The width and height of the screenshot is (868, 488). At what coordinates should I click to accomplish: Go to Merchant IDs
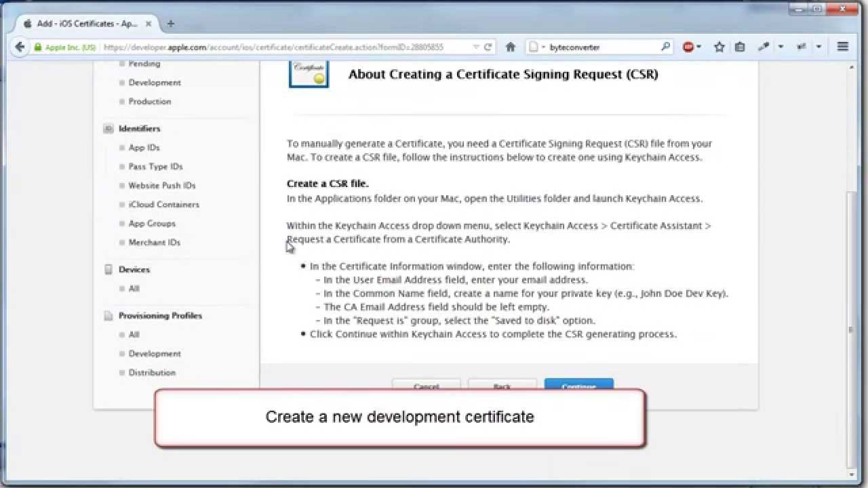[x=155, y=243]
